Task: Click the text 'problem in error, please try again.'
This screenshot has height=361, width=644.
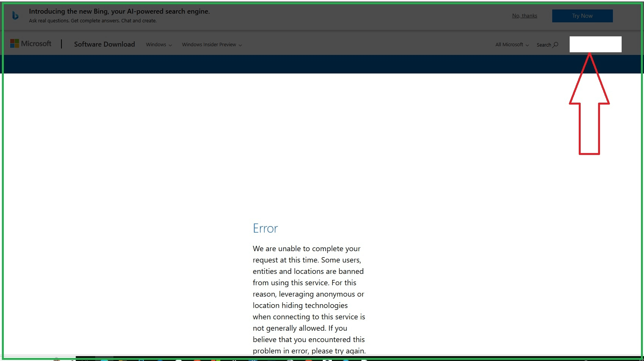Action: [309, 351]
